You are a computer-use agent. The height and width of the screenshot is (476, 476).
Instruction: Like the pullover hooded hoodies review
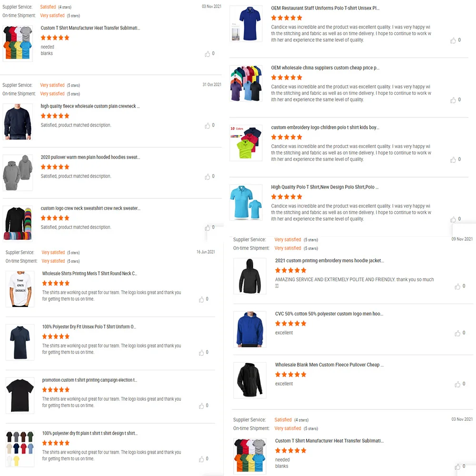[208, 177]
